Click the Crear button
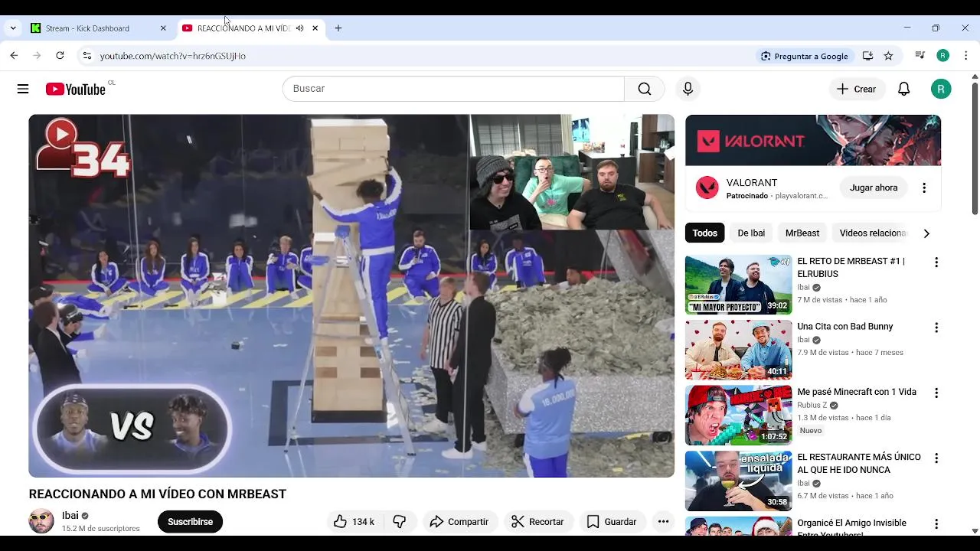 click(857, 89)
